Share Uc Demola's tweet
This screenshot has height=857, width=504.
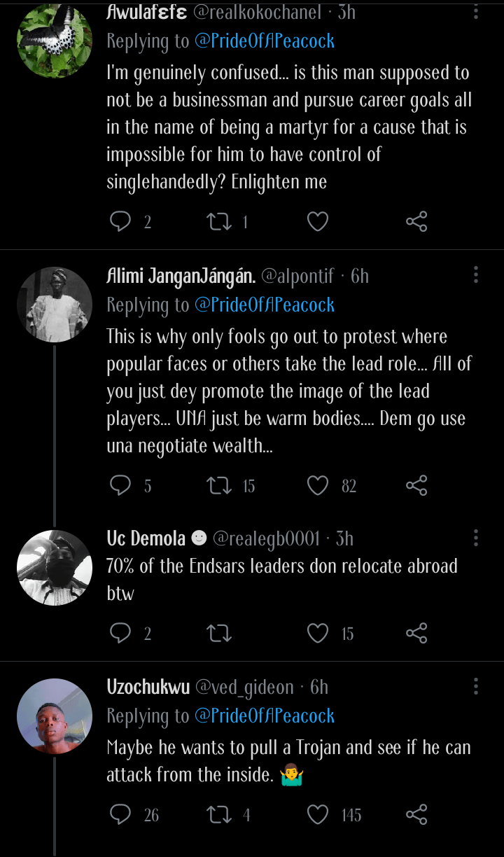tap(416, 634)
